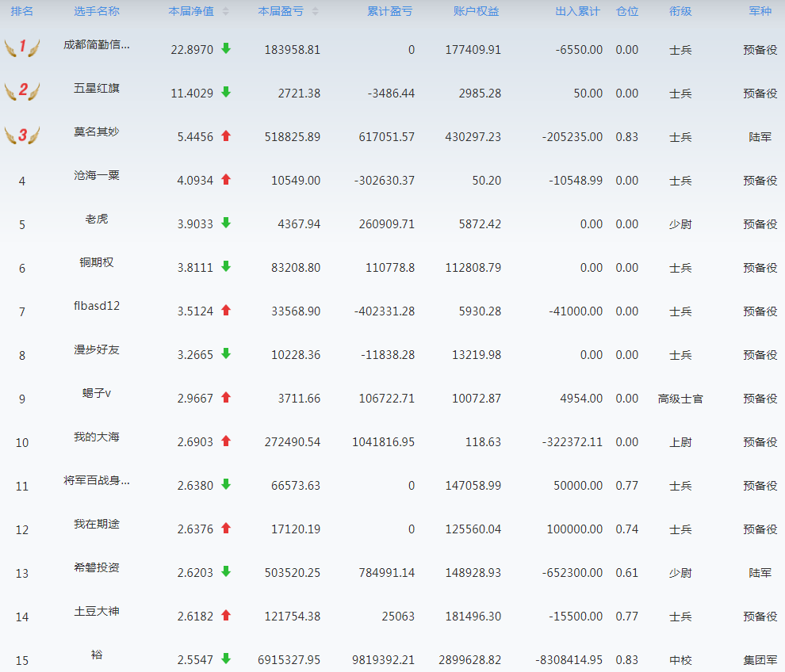The height and width of the screenshot is (672, 785).
Task: Click green down arrow beside 3.2665
Action: coord(226,353)
